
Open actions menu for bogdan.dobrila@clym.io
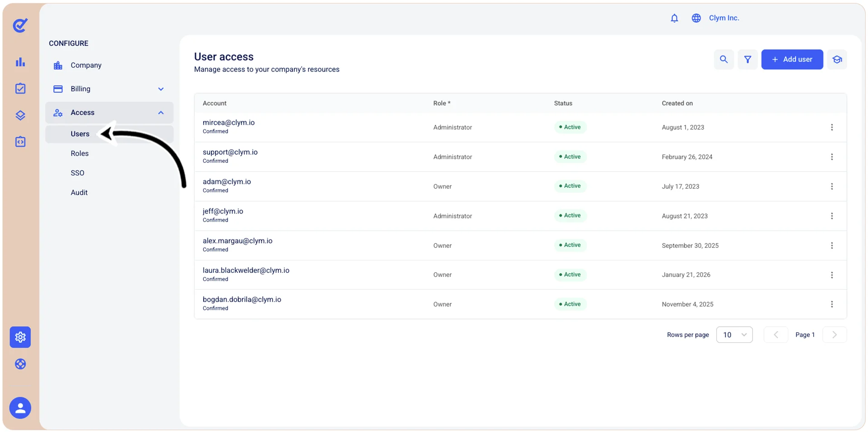point(832,304)
